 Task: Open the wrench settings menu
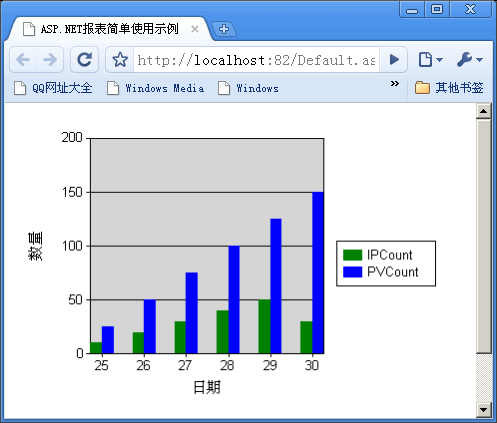click(x=469, y=60)
